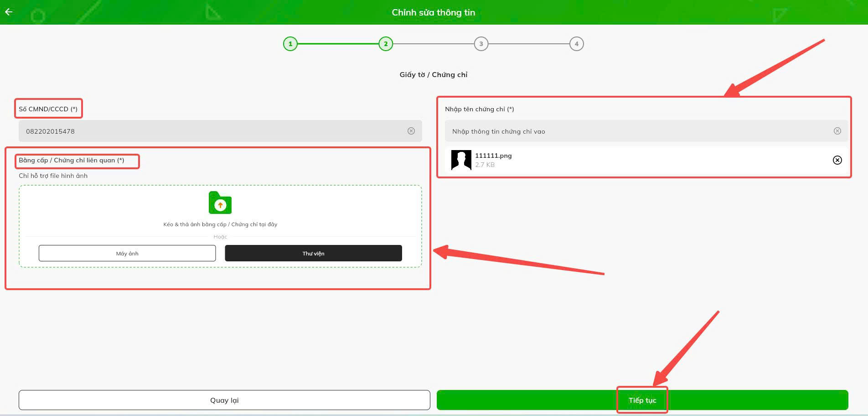
Task: Go to step 3 in progress bar
Action: point(481,44)
